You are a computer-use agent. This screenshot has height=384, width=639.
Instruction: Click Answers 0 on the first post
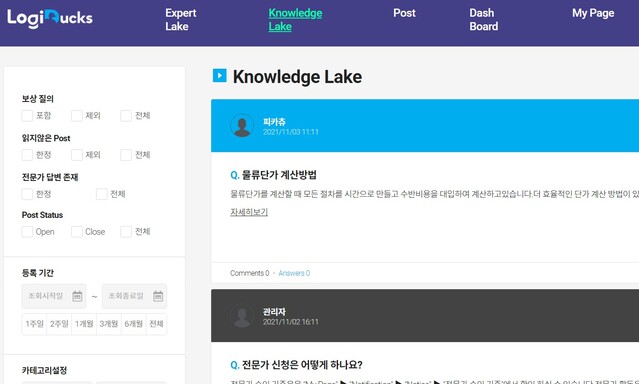(294, 273)
